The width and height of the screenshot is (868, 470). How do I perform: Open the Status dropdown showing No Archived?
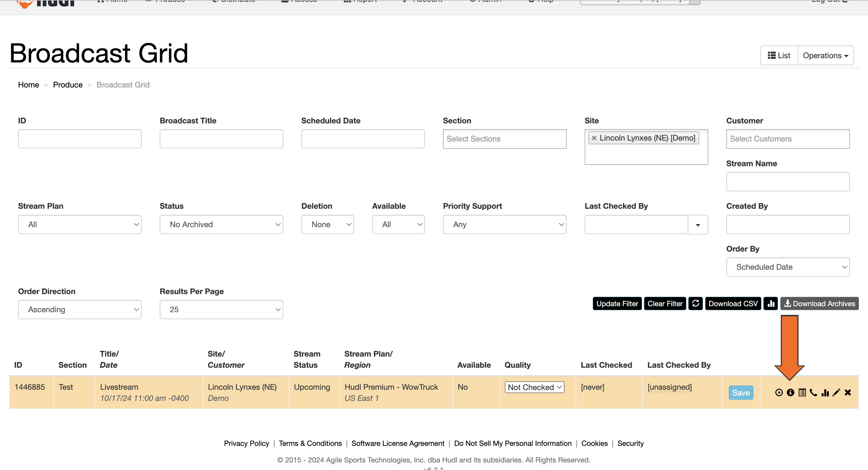click(x=222, y=224)
